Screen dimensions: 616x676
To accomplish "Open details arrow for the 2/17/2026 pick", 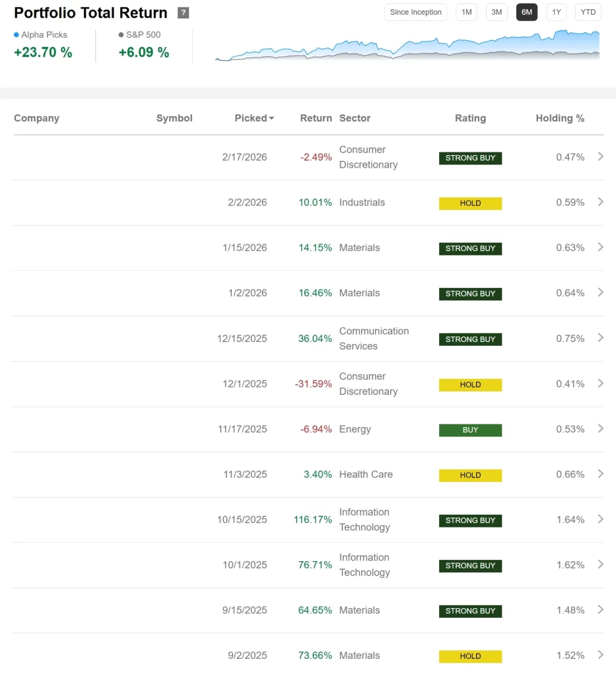I will point(600,157).
